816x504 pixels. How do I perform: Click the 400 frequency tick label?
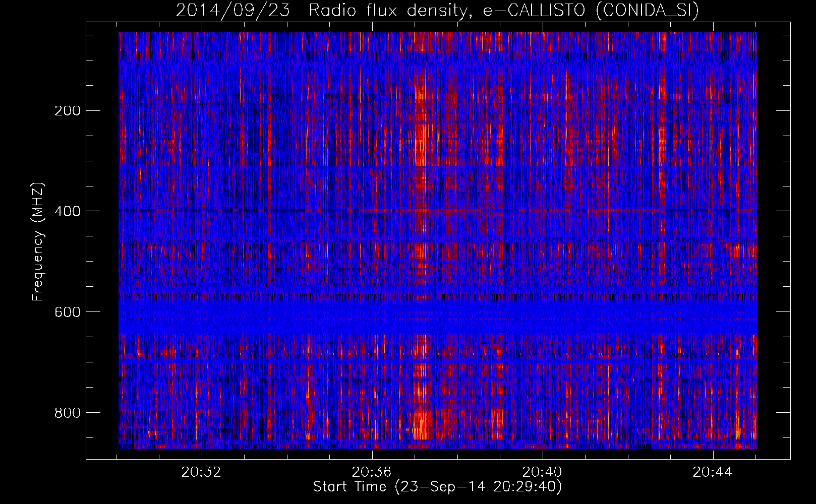click(x=67, y=211)
